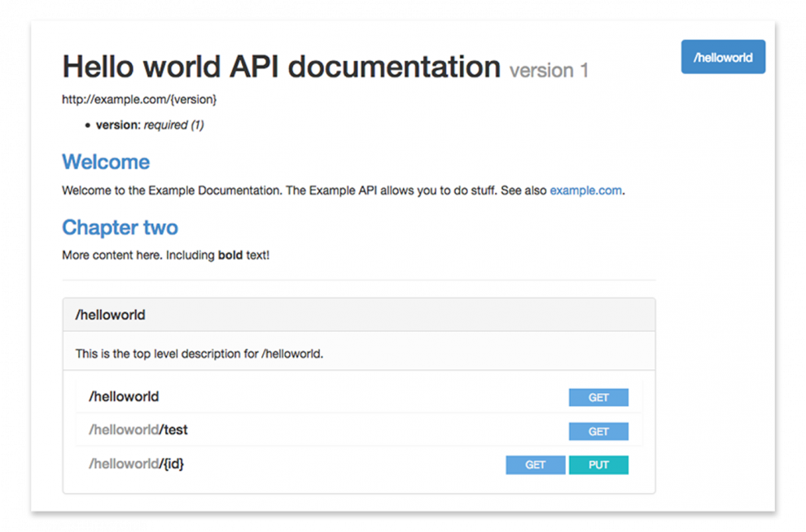Click the bold word in Chapter two text
This screenshot has width=806, height=532.
pyautogui.click(x=230, y=255)
